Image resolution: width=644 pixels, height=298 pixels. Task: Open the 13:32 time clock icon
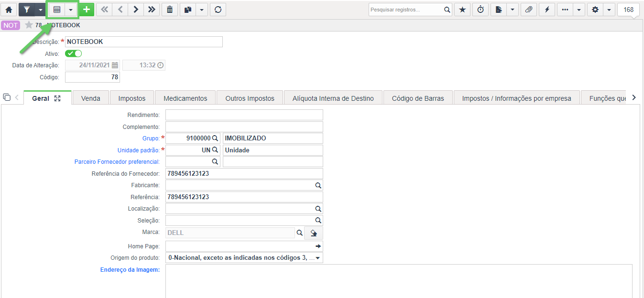[x=161, y=65]
